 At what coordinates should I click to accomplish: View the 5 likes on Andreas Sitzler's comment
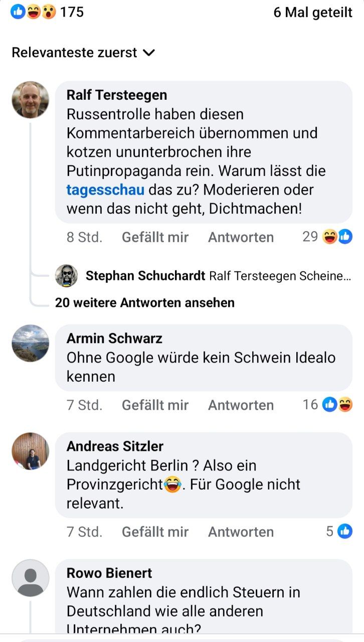coord(339,531)
